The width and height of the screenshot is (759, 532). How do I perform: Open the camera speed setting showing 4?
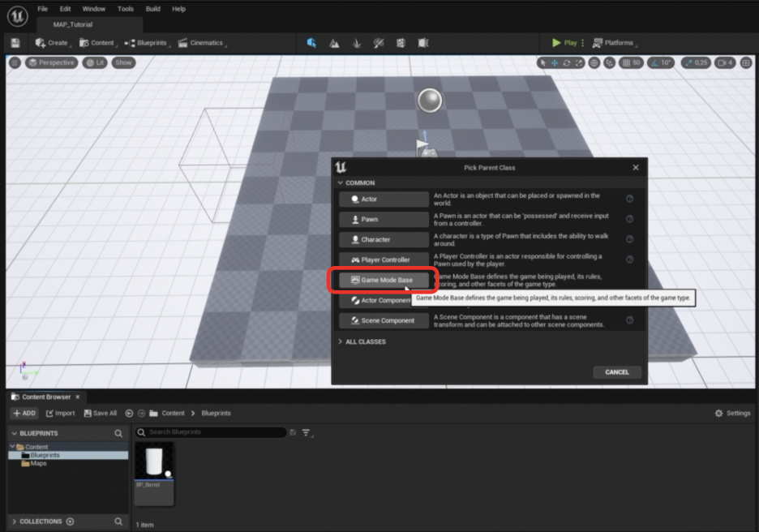[725, 62]
